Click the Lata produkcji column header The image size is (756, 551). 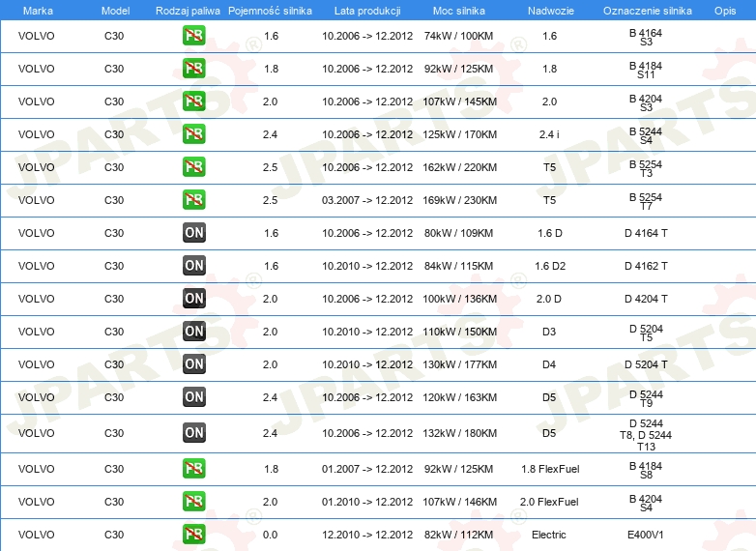tap(367, 11)
